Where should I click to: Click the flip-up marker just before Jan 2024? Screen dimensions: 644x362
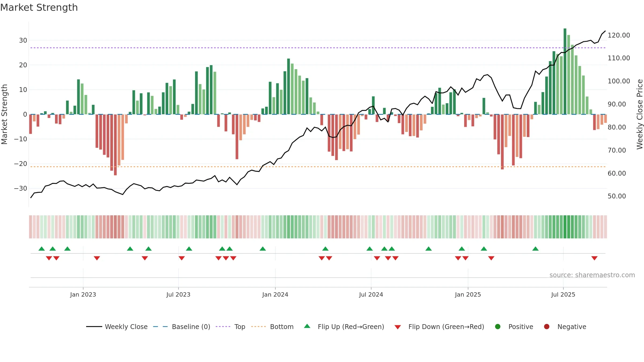point(263,249)
